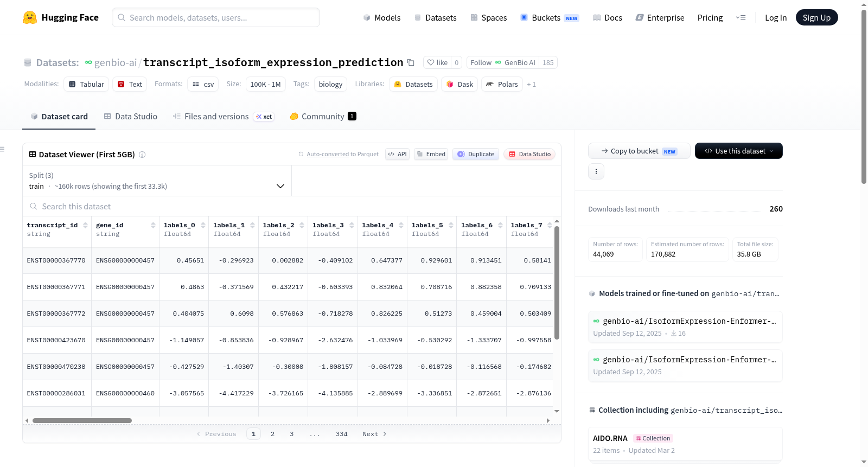
Task: Focus the top search models field
Action: tap(216, 17)
